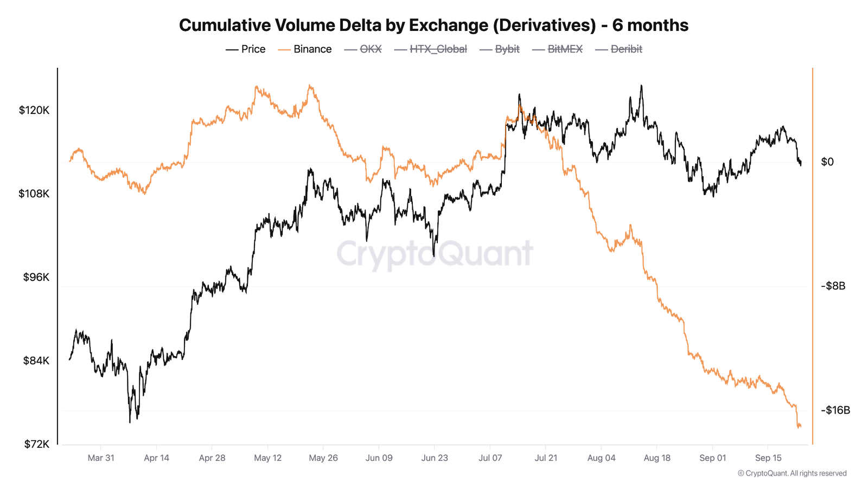Click the CryptoQuant copyright notice
868x488 pixels.
(792, 473)
